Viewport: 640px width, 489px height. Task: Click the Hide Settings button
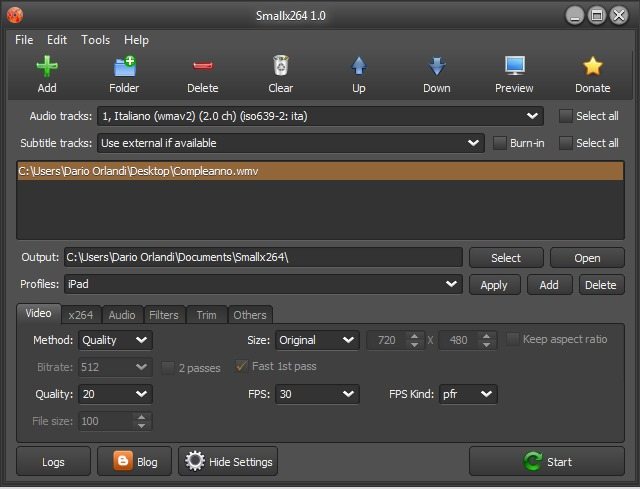tap(228, 462)
